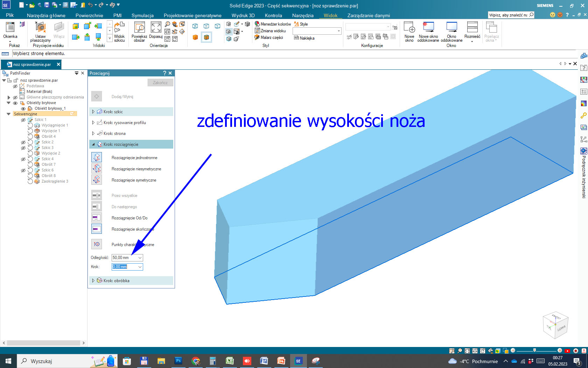Click Ustaw płaszczyzny clipping icon
The image size is (588, 368).
click(x=40, y=27)
